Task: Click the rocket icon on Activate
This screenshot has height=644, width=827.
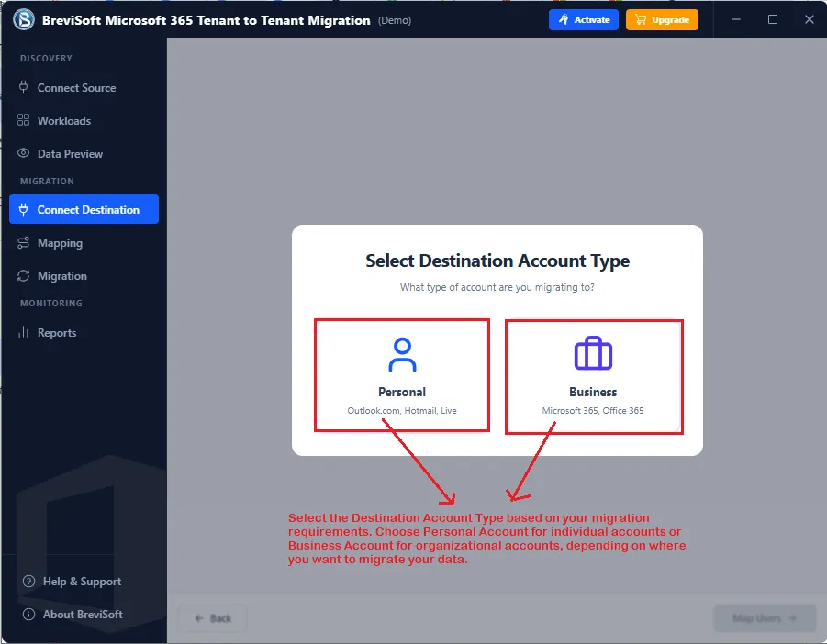Action: tap(564, 19)
